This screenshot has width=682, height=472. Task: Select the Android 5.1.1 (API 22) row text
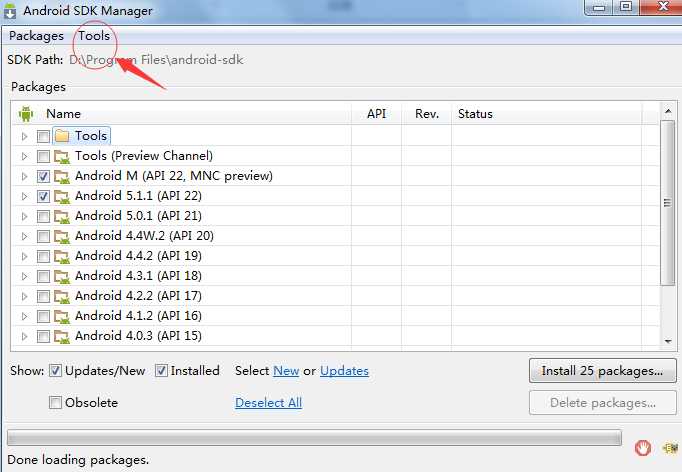[138, 196]
